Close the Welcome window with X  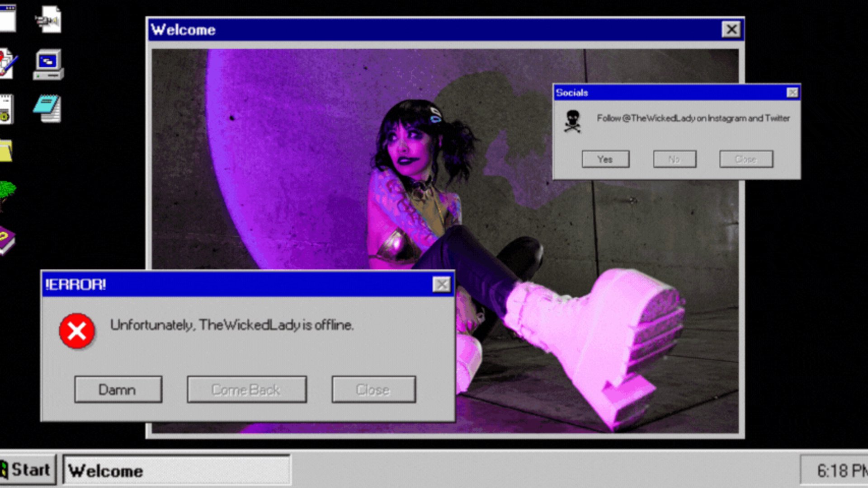pyautogui.click(x=731, y=30)
